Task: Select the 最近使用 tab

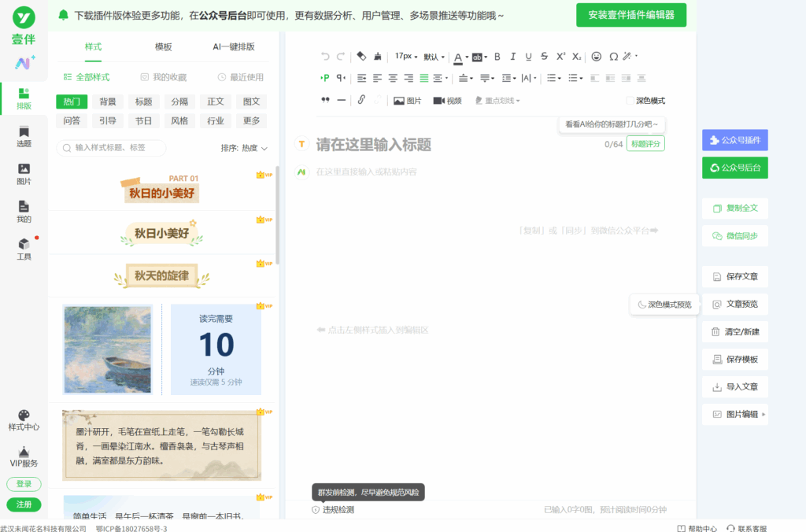Action: pyautogui.click(x=241, y=77)
